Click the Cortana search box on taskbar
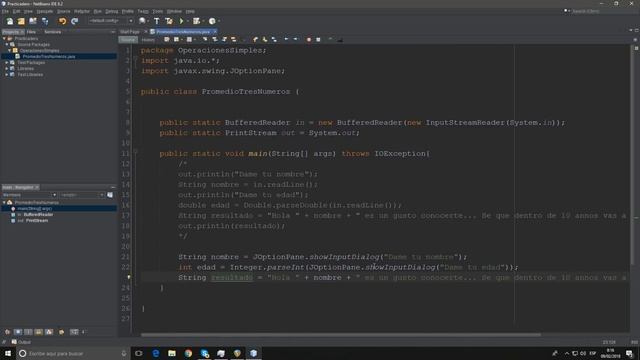Screen dimensions: 640x360 (x=73, y=353)
